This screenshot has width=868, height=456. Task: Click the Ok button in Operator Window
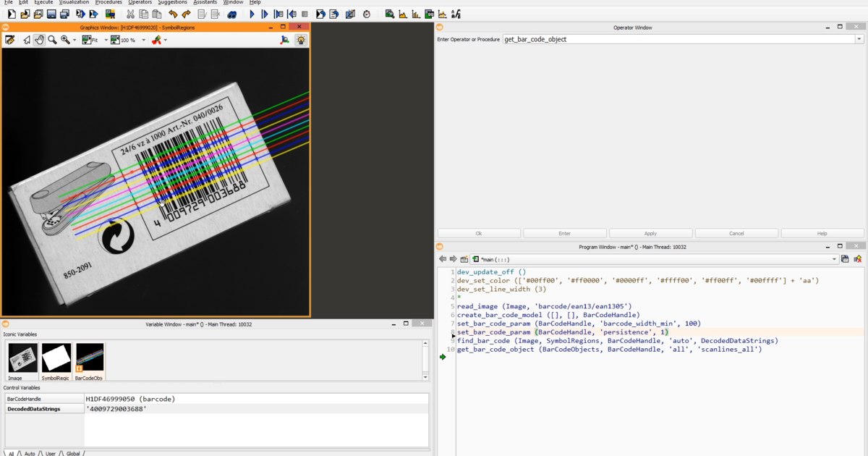click(x=479, y=233)
